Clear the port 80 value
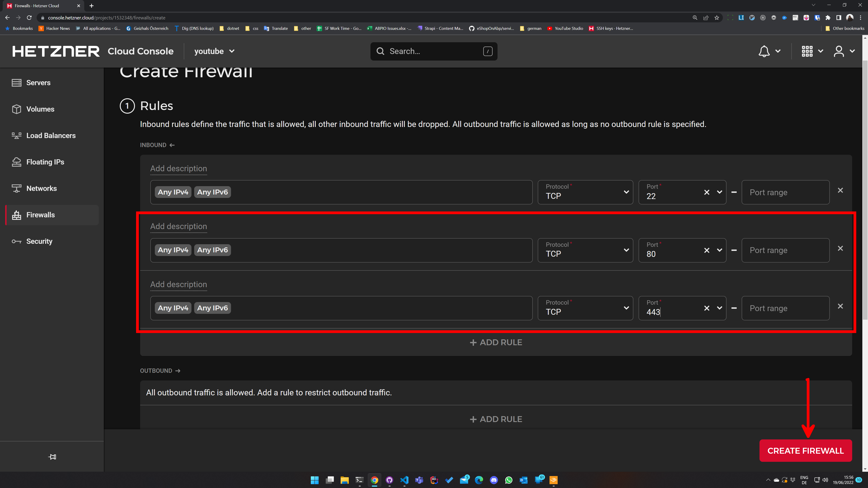The height and width of the screenshot is (488, 868). click(x=707, y=250)
